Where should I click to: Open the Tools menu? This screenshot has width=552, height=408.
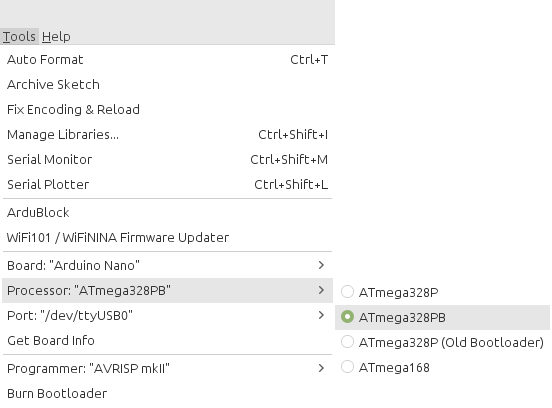click(x=19, y=37)
